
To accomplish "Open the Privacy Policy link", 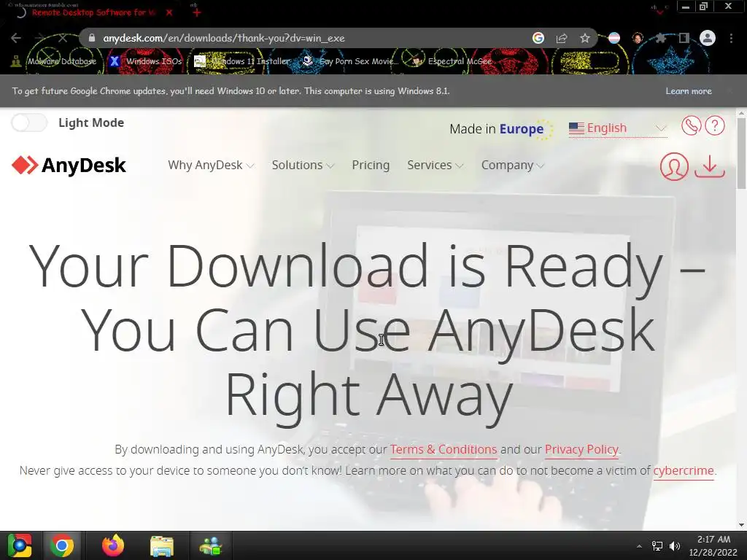I will [581, 449].
